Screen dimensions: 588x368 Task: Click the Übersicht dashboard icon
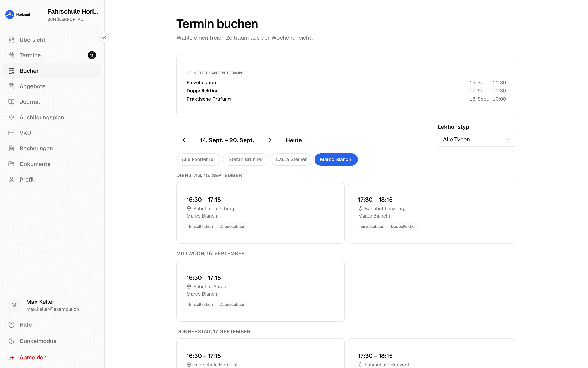tap(11, 40)
